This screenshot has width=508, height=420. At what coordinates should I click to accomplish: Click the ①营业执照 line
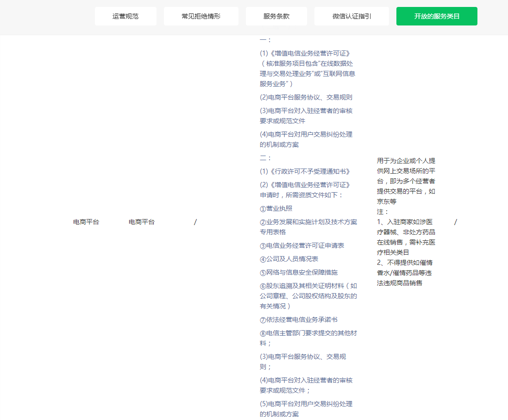coord(276,209)
